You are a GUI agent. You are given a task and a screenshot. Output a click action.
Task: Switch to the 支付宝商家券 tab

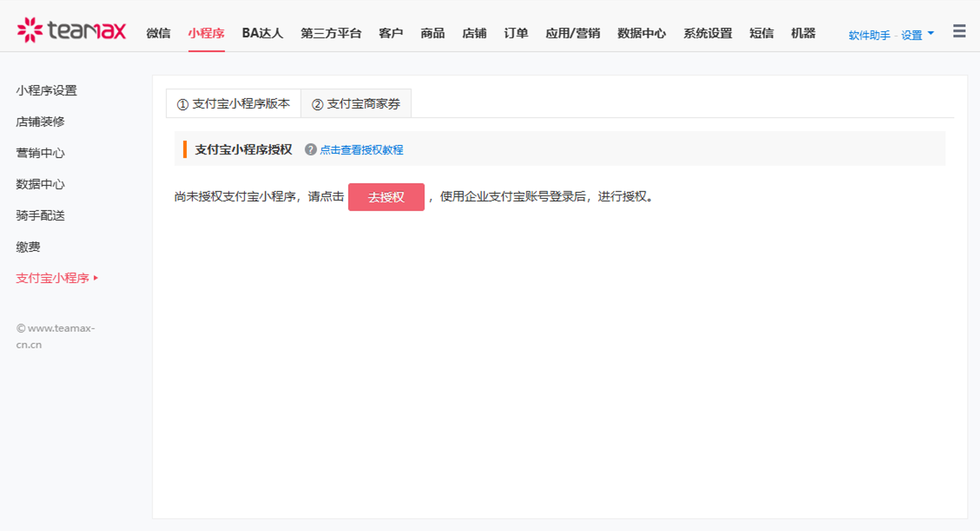coord(356,104)
